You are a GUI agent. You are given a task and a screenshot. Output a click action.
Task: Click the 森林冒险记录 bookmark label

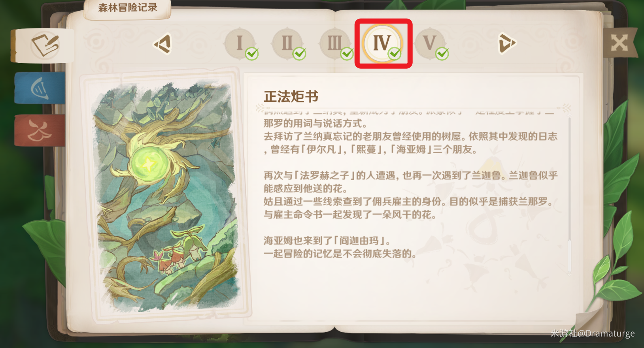click(x=127, y=8)
